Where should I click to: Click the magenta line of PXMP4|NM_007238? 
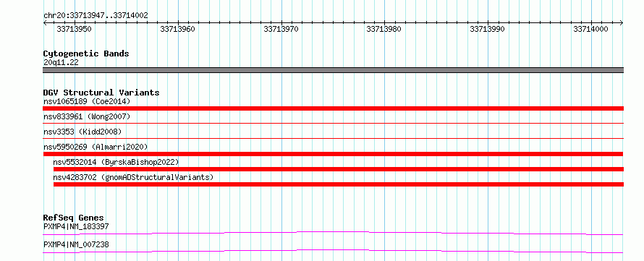(x=333, y=251)
